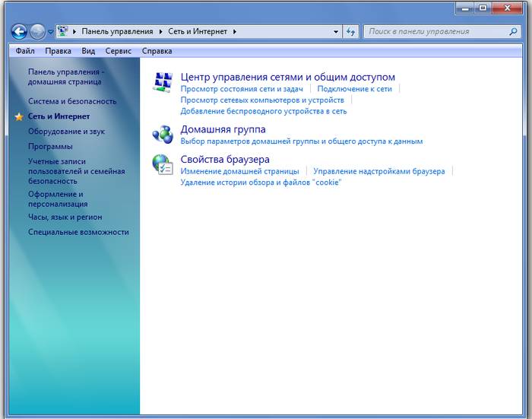Click the HomeGroup (Домашняя группа) icon
Screen dimensions: 532x419
(x=163, y=135)
